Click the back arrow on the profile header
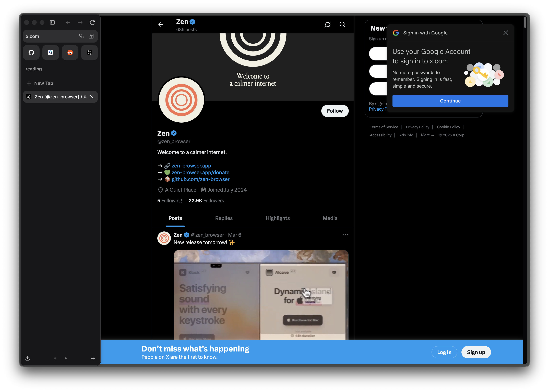Viewport: 549px width, 392px height. 161,24
